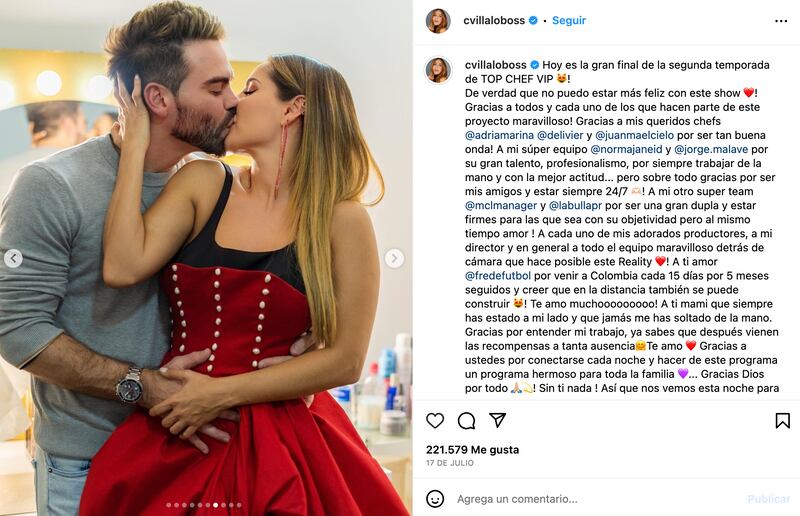The width and height of the screenshot is (800, 516).
Task: Click cvillaloboss header profile avatar
Action: click(x=438, y=21)
